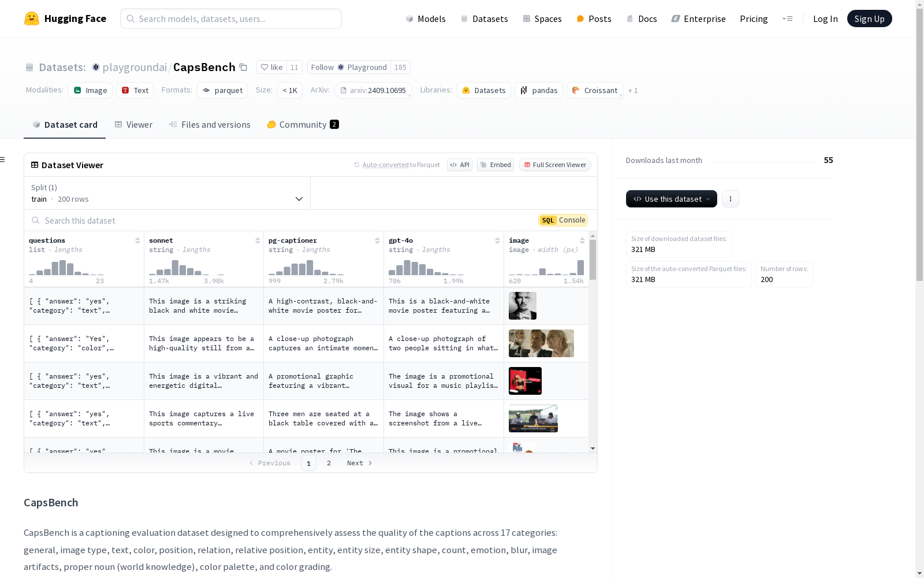The height and width of the screenshot is (578, 924).
Task: Go to Datasets in the top navigation
Action: coord(484,18)
